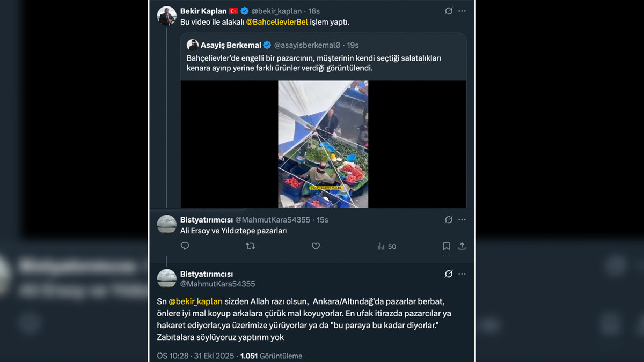This screenshot has width=644, height=362.
Task: Click the share icon on Bistyatırımcısı's reply
Action: tap(462, 246)
